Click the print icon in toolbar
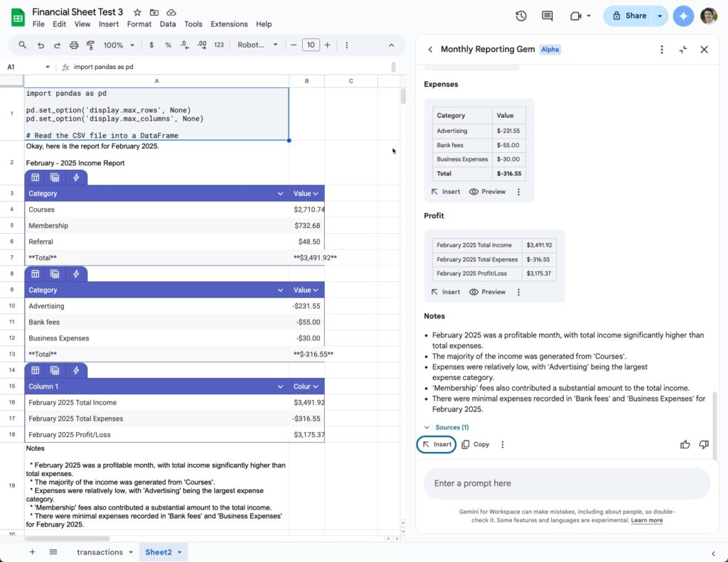Viewport: 728px width, 562px height. (74, 45)
